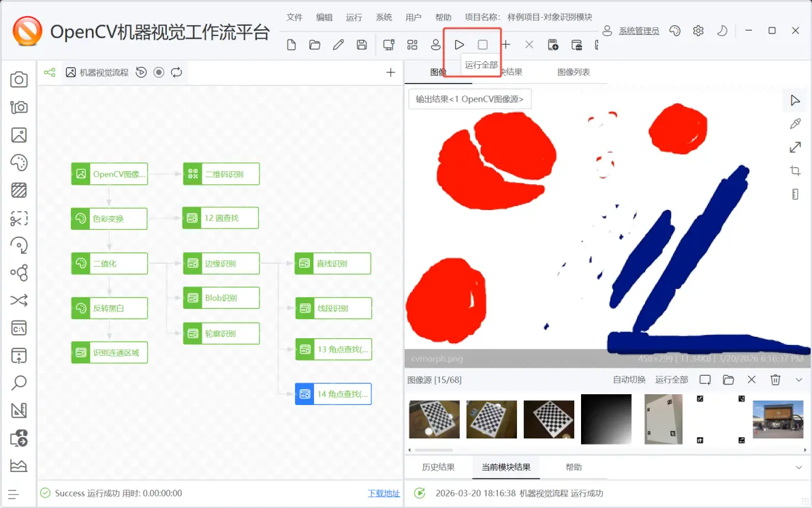Select the 二维码识别 node
Viewport: 812px width, 508px height.
[x=221, y=174]
